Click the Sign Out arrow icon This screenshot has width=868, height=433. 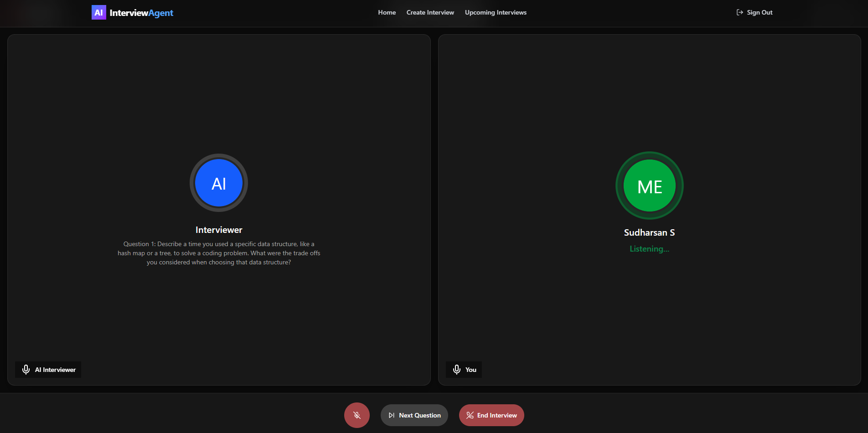pyautogui.click(x=739, y=12)
